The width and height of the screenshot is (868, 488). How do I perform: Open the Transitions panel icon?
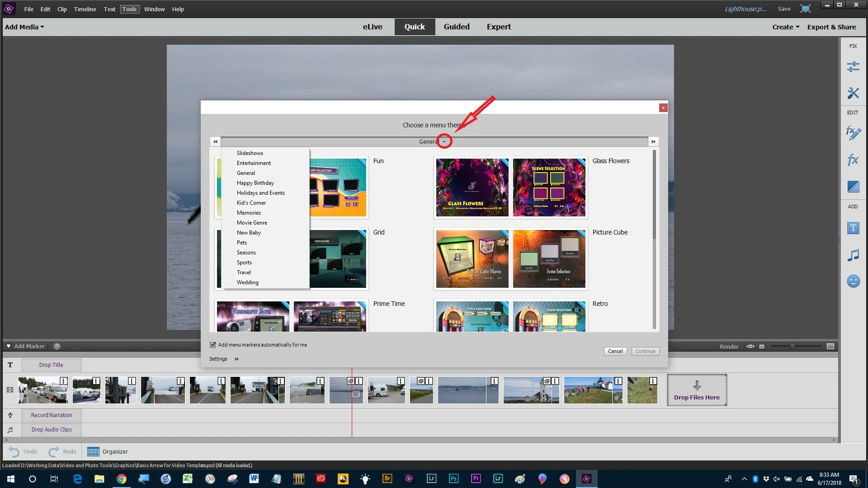pos(853,186)
